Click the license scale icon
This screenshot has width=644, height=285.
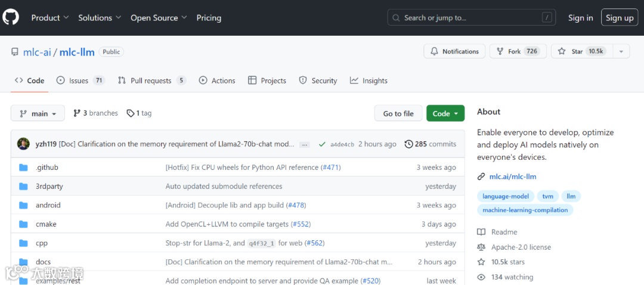click(481, 247)
